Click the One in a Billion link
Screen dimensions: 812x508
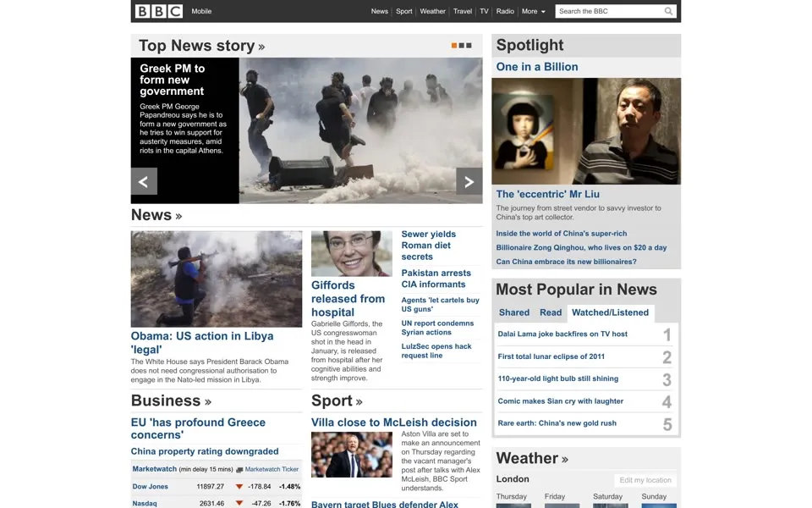(537, 67)
